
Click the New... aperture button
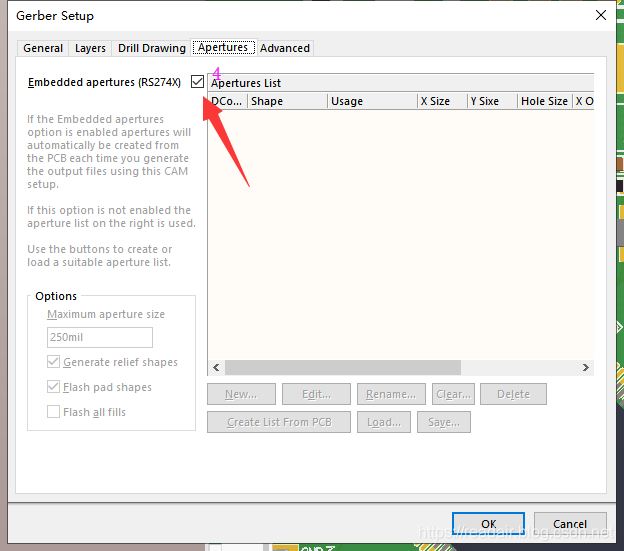point(241,394)
